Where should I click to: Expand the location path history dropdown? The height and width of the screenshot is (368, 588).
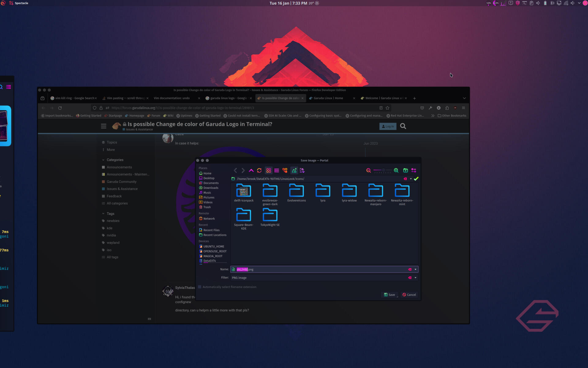coord(411,179)
